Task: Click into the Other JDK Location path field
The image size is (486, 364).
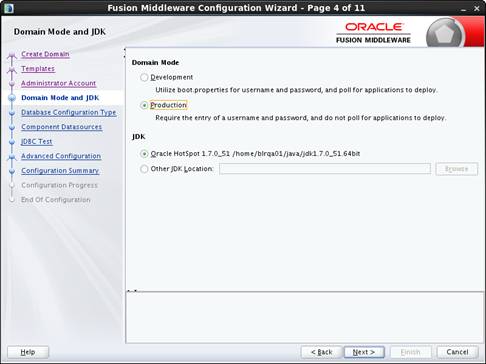Action: tap(325, 169)
